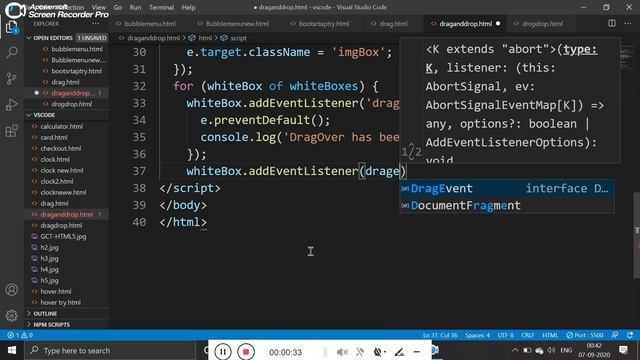Click the Ln 37, Col 36 status
Viewport: 640px width, 360px height.
(x=440, y=335)
